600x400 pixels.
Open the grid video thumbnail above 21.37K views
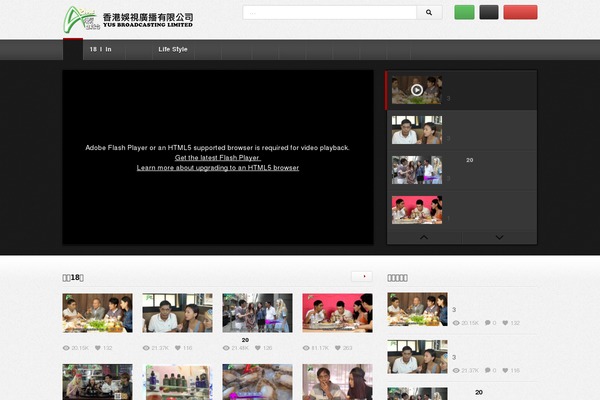click(178, 313)
